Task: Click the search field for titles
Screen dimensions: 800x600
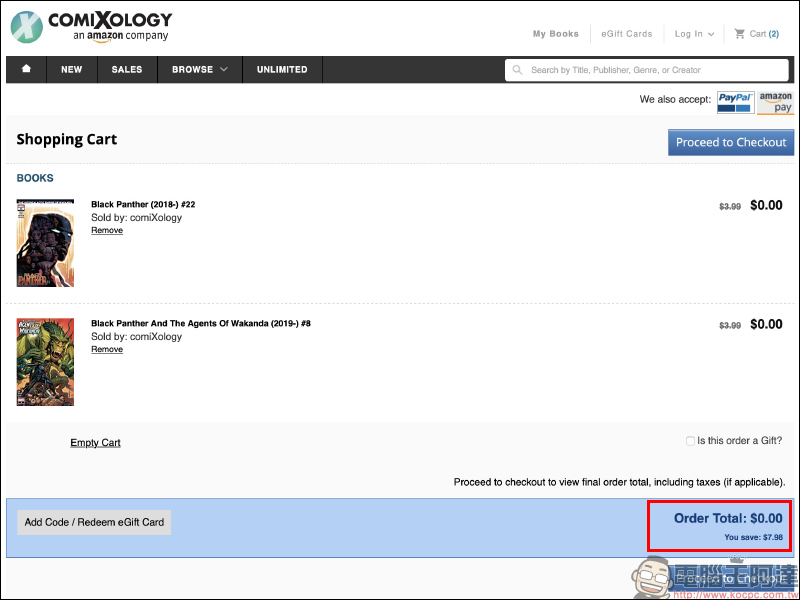Action: tap(646, 70)
